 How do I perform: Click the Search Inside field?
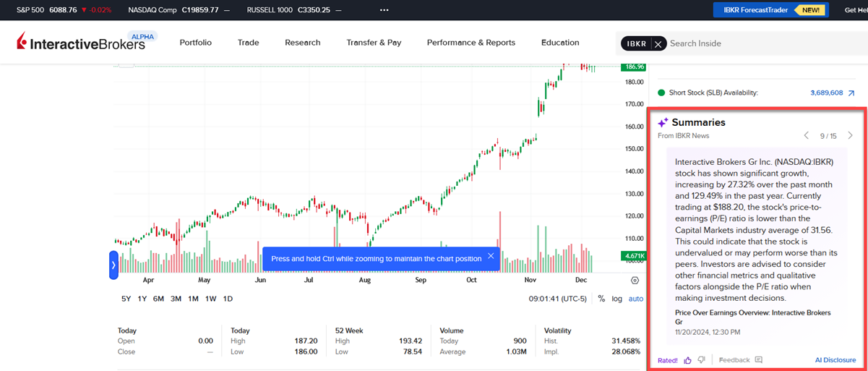point(766,43)
